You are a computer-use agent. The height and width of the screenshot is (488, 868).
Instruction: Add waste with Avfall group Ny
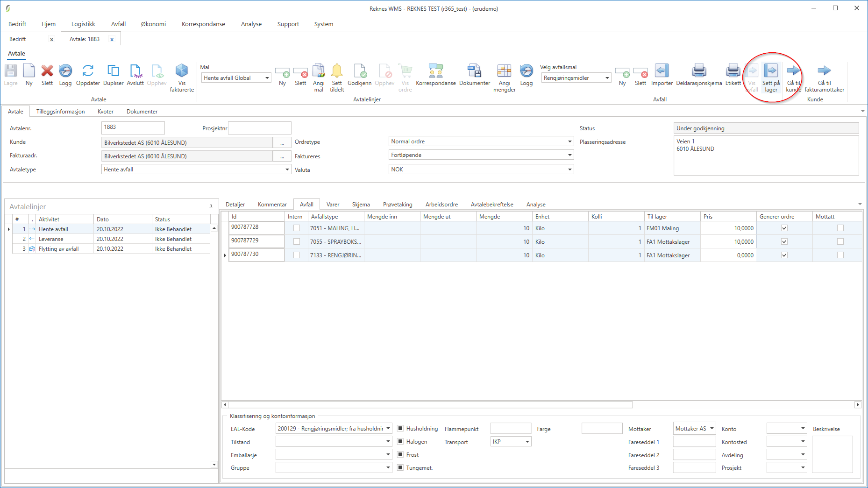point(622,75)
